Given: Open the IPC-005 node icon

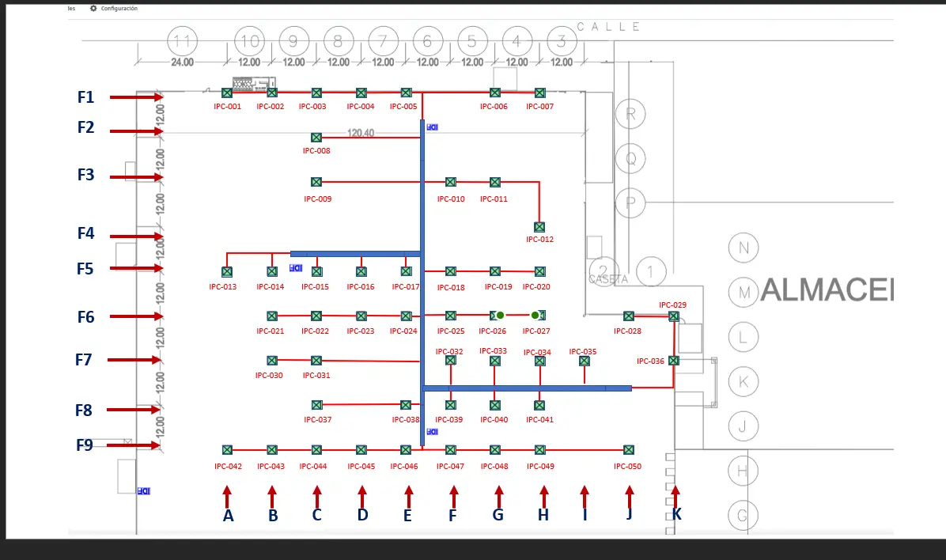Looking at the screenshot, I should pyautogui.click(x=406, y=93).
